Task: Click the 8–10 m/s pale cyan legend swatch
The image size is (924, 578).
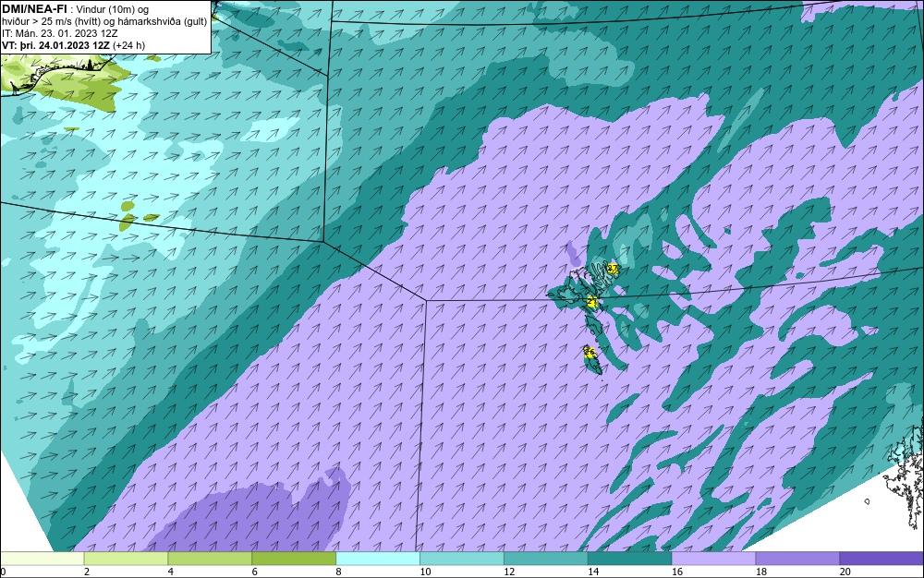Action: click(378, 559)
